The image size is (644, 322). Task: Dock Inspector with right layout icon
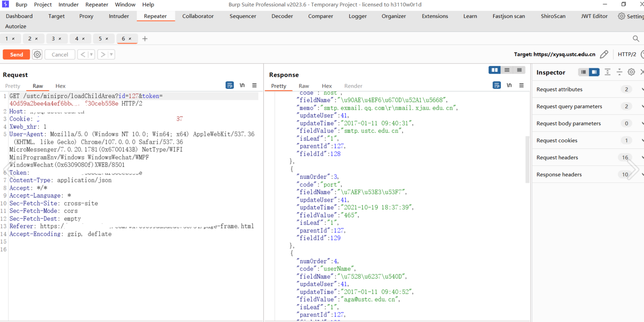pyautogui.click(x=594, y=72)
